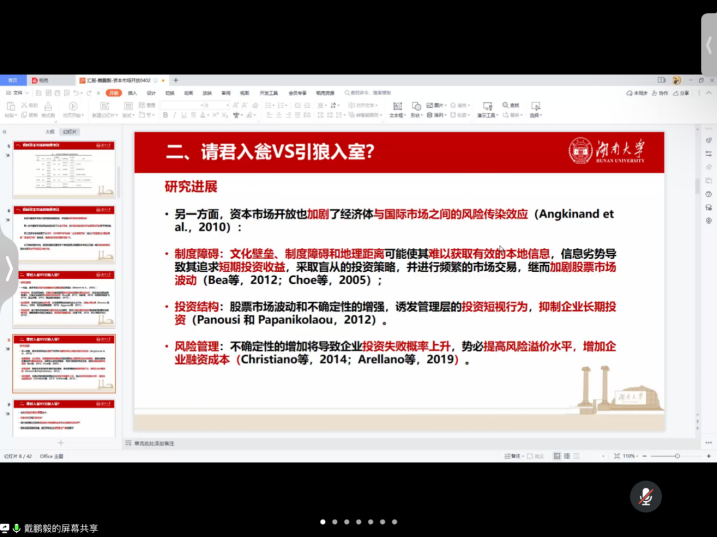The image size is (718, 538).
Task: Click the shapes (形状) tool icon
Action: [x=415, y=107]
